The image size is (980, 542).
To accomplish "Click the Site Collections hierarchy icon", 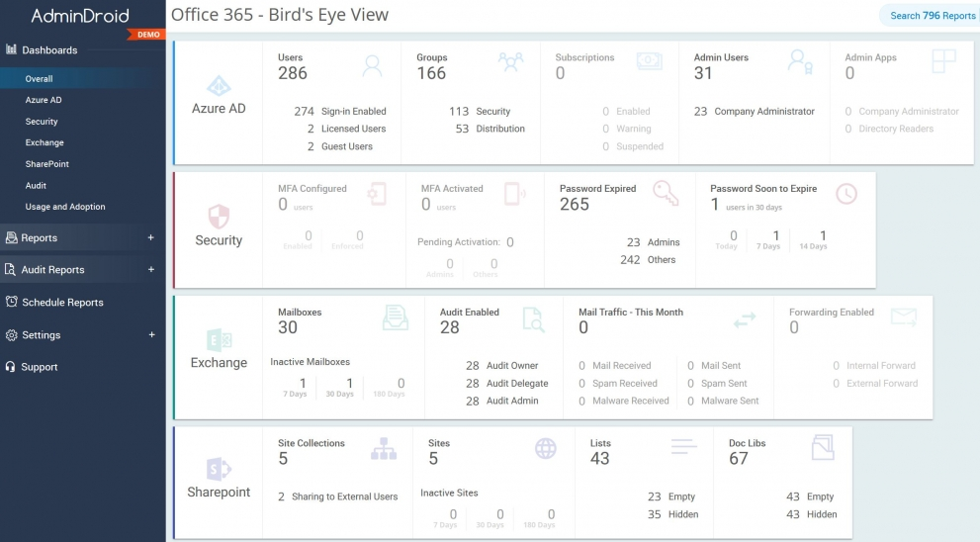I will tap(384, 449).
